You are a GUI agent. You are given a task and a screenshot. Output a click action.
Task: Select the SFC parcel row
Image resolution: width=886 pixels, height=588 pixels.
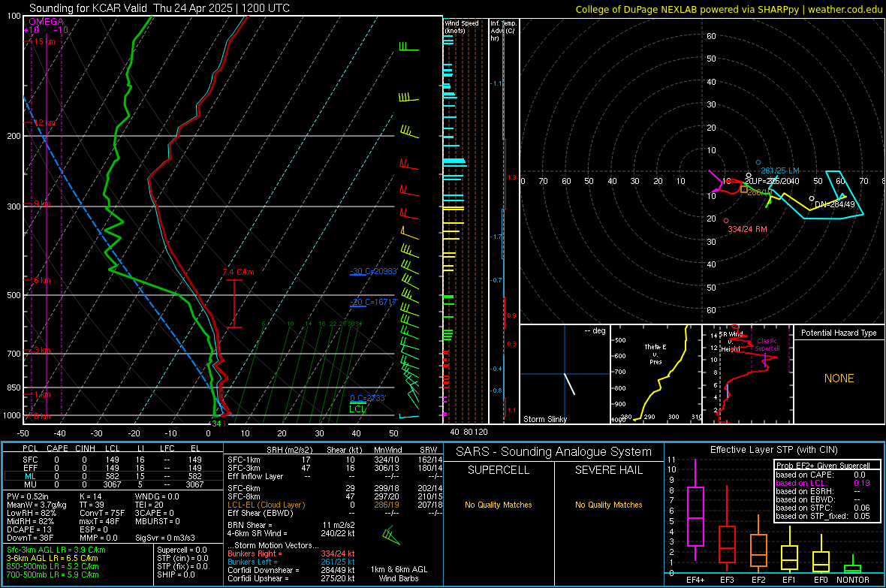[113, 460]
